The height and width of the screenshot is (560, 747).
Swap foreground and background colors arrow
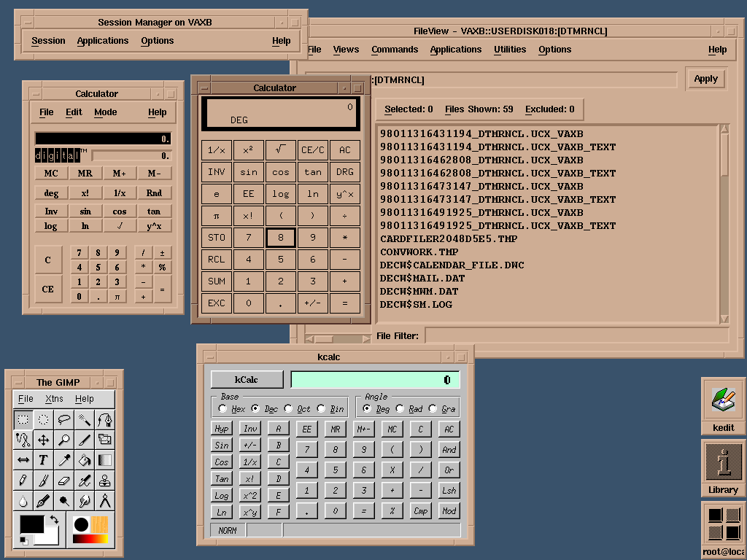click(x=54, y=520)
